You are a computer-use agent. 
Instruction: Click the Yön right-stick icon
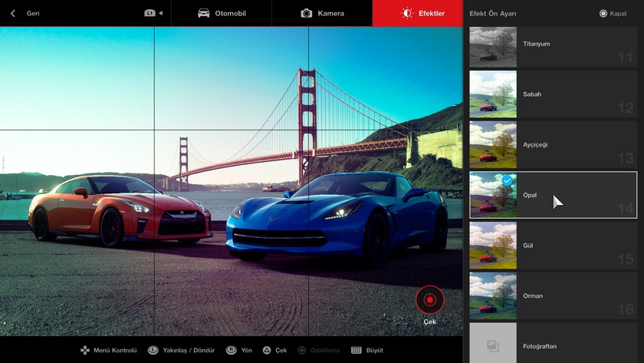point(231,350)
